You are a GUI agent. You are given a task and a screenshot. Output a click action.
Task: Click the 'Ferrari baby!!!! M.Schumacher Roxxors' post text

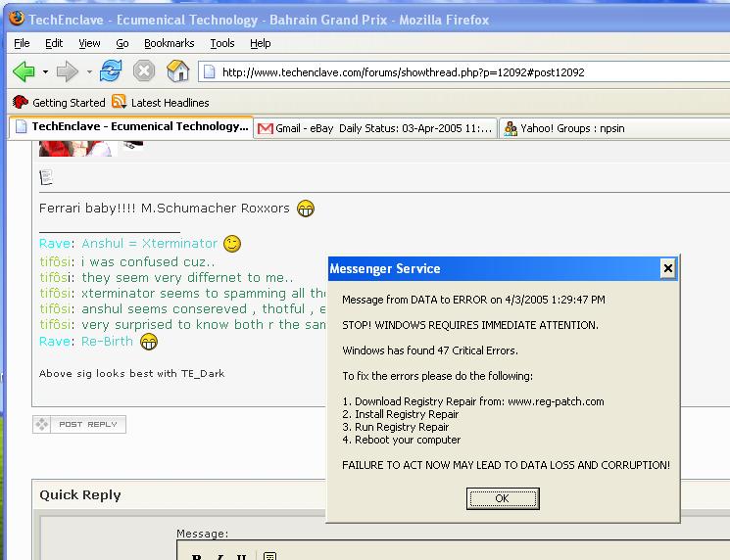point(165,208)
